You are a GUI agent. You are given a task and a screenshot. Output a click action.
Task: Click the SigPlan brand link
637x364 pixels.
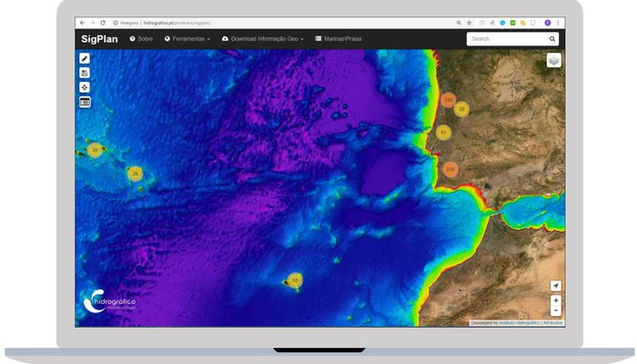coord(99,39)
